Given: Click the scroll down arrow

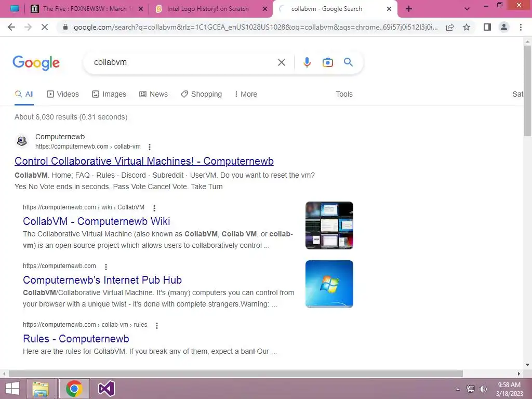Looking at the screenshot, I should pyautogui.click(x=527, y=365).
